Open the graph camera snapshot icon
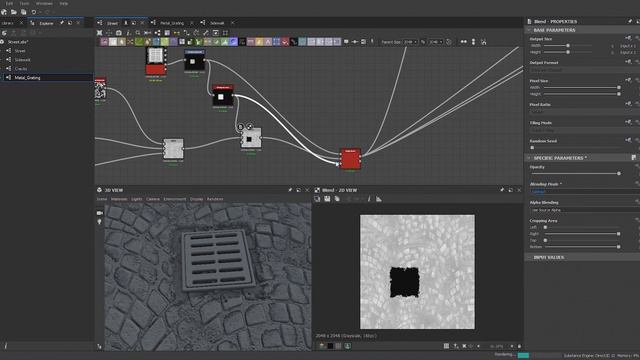Screen dimensions: 640x360 [x=119, y=33]
